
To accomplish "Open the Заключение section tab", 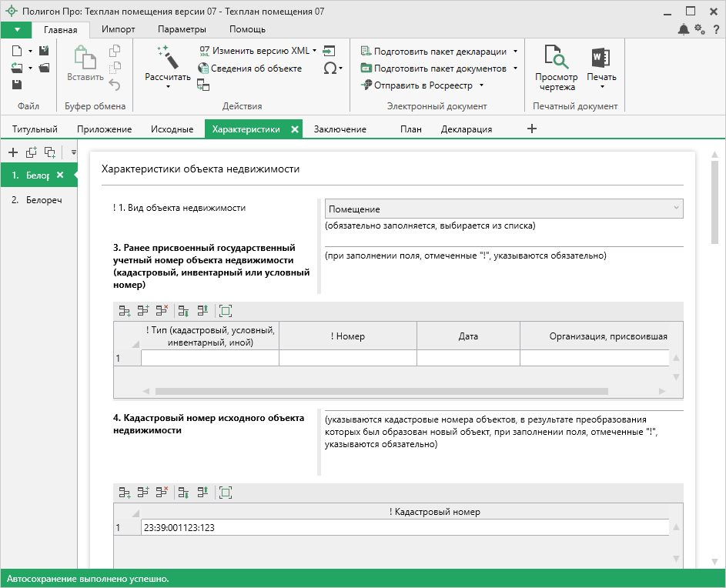I will click(x=340, y=129).
